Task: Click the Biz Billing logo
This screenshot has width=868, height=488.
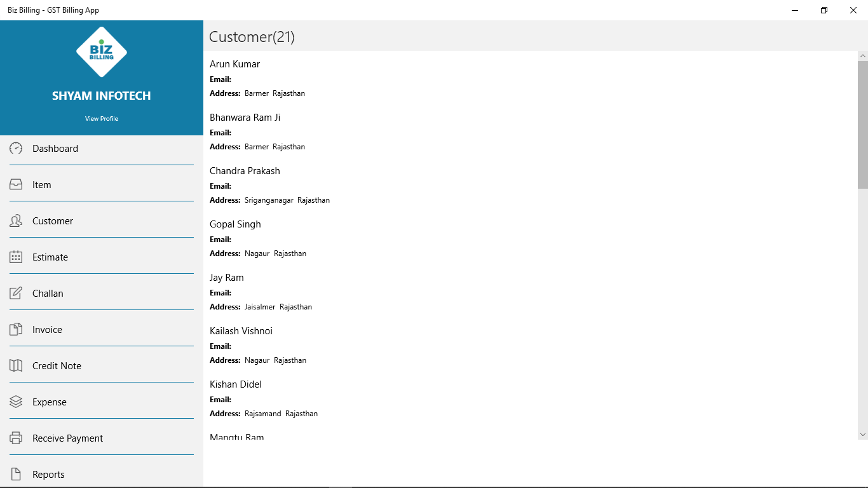Action: coord(102,52)
